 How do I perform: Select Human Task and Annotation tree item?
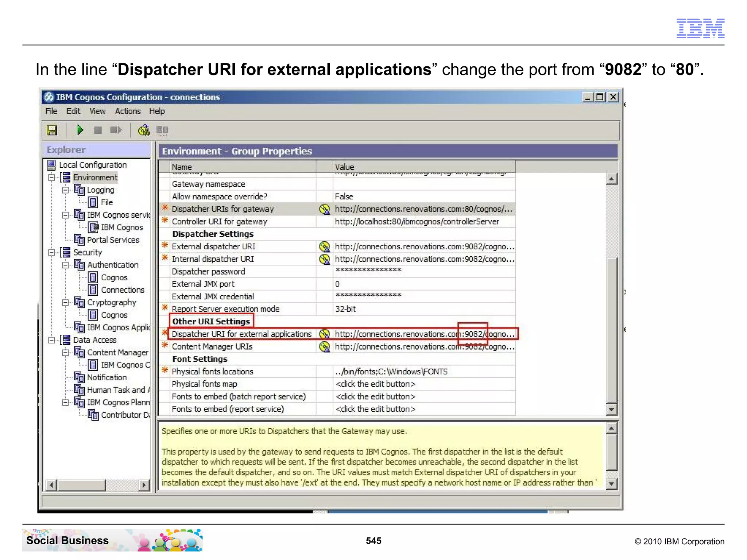click(118, 390)
